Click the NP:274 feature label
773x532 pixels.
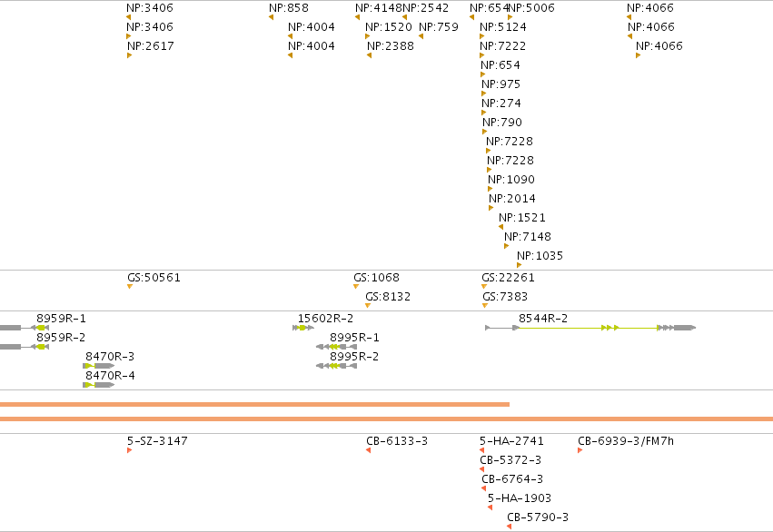coord(501,103)
